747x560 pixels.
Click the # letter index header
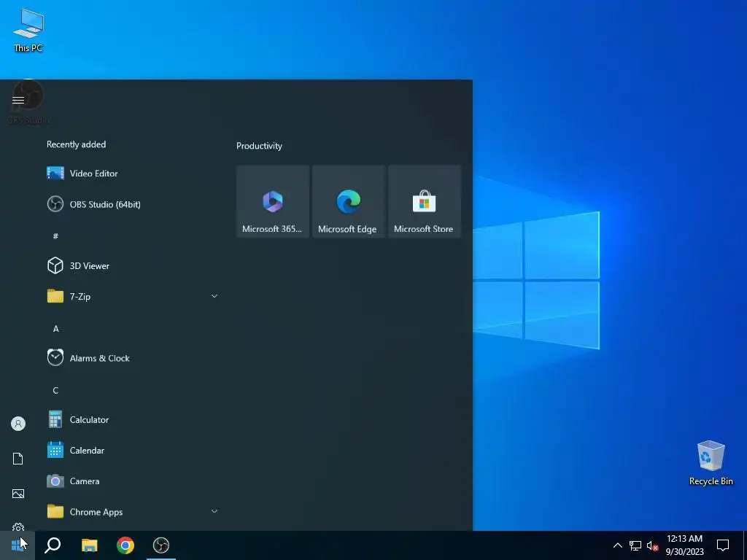click(x=55, y=236)
